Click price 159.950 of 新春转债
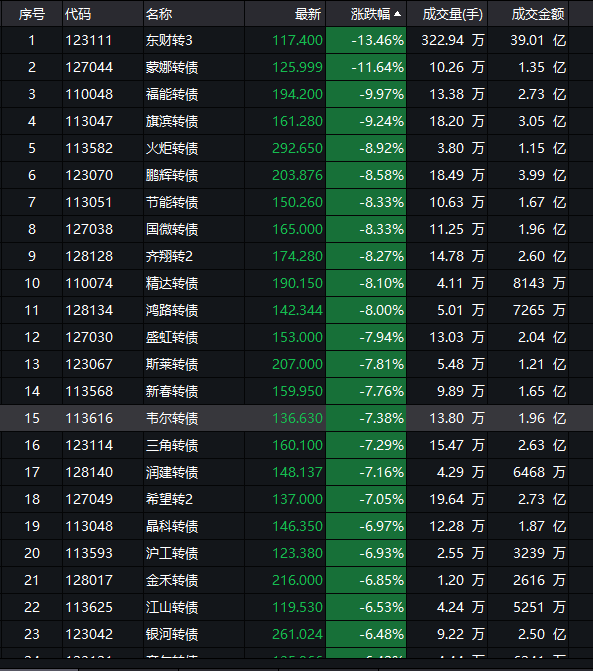The height and width of the screenshot is (671, 593). click(297, 391)
